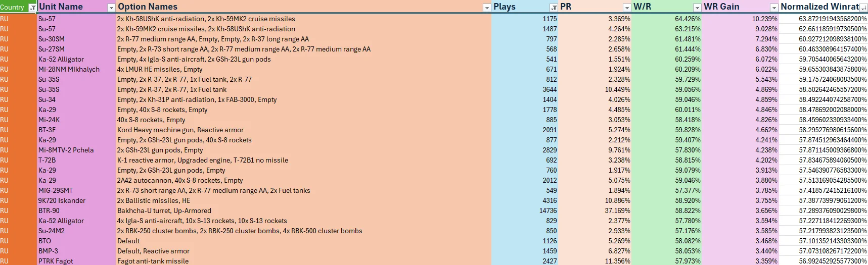Click the BTR-90 unit cell

pyautogui.click(x=76, y=210)
